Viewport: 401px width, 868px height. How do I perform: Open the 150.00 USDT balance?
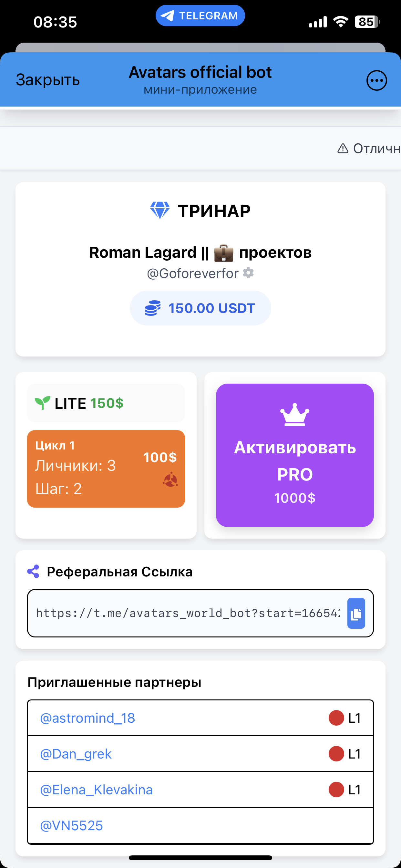[211, 308]
